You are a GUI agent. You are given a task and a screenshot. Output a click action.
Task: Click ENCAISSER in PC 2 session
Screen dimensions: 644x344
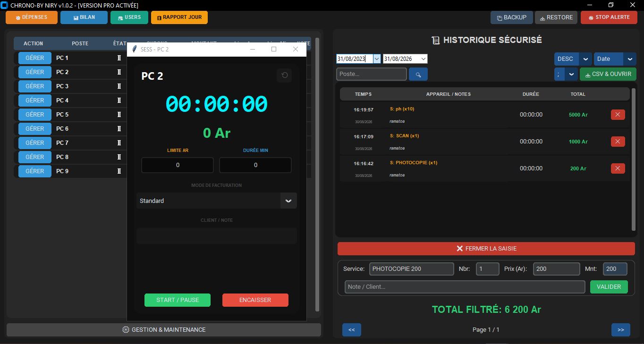(255, 300)
